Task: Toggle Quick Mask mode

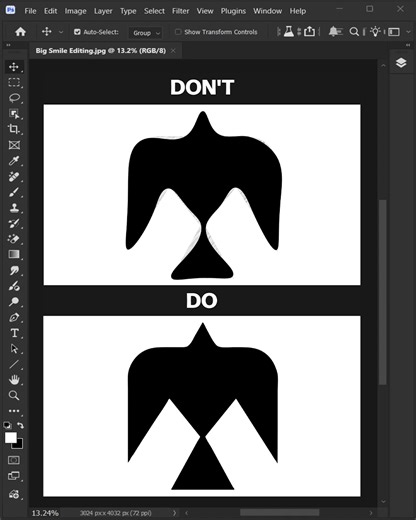Action: point(14,460)
